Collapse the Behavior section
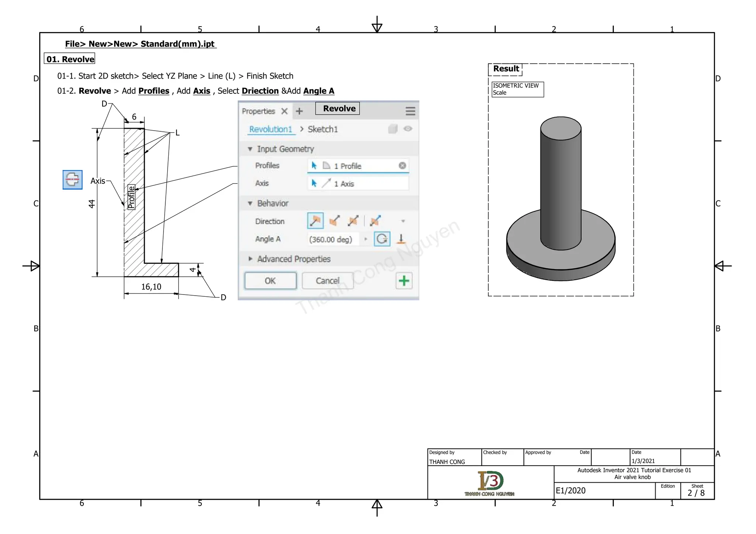This screenshot has height=534, width=756. tap(250, 203)
